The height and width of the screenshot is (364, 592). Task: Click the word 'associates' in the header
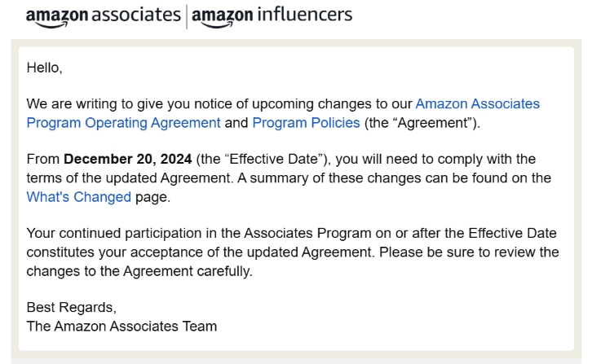point(136,15)
